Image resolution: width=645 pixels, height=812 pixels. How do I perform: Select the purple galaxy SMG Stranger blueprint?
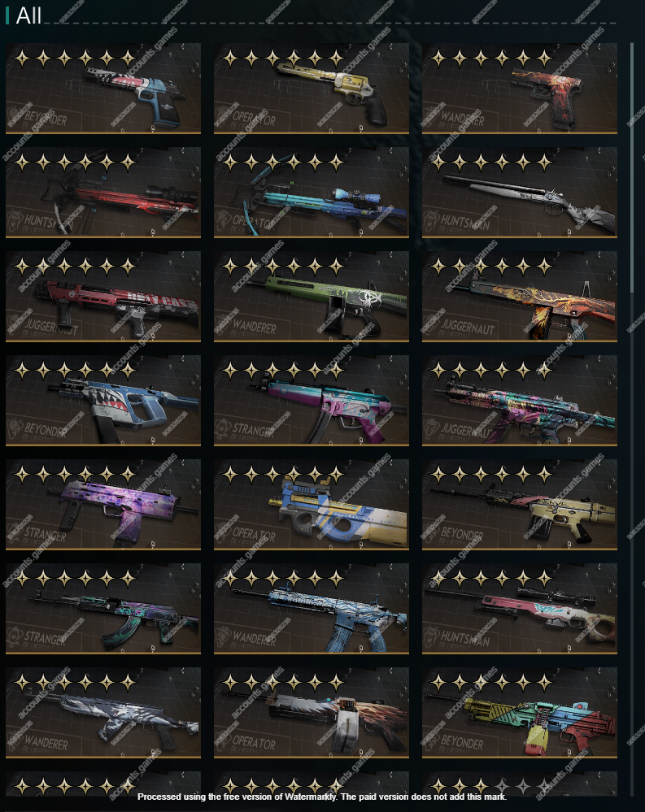tap(103, 505)
